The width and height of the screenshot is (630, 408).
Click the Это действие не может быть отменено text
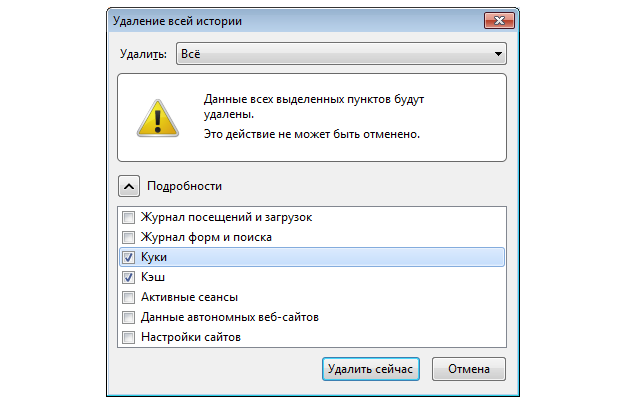[x=312, y=134]
